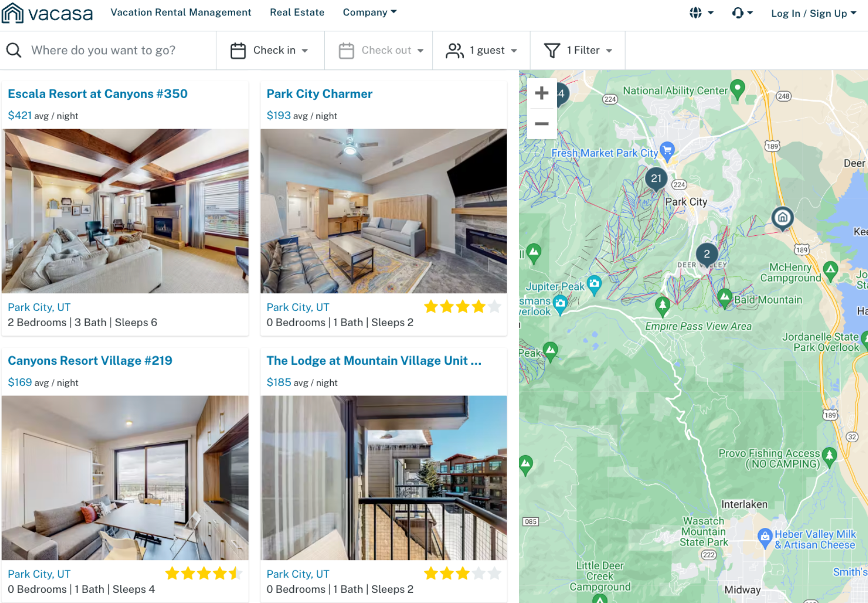View the Lodge at Mountain Village balcony photo
This screenshot has width=868, height=603.
click(384, 478)
